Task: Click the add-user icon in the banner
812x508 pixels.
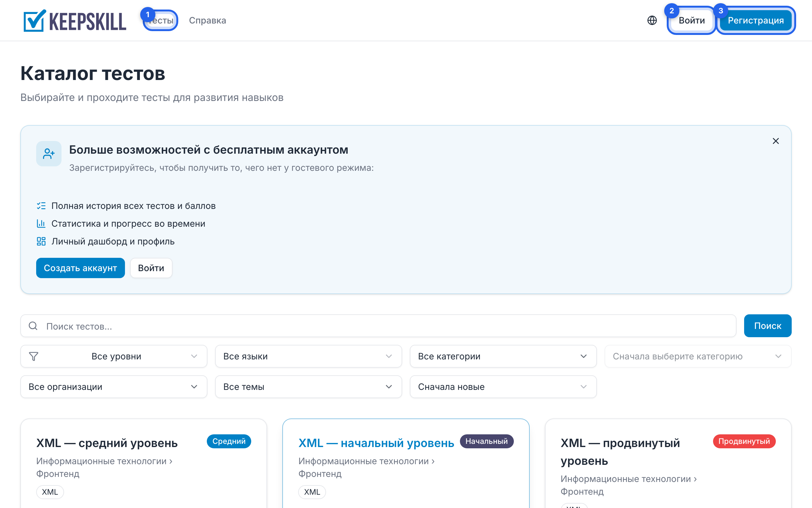Action: point(49,154)
